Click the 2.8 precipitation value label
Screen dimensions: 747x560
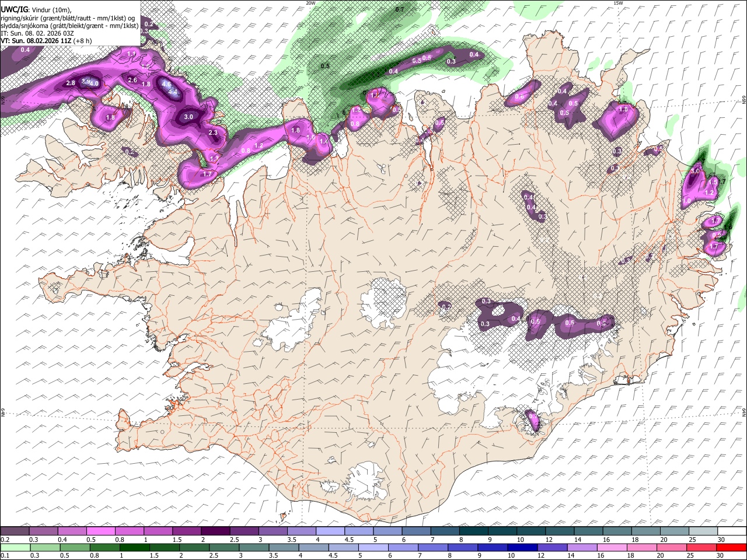tap(71, 83)
